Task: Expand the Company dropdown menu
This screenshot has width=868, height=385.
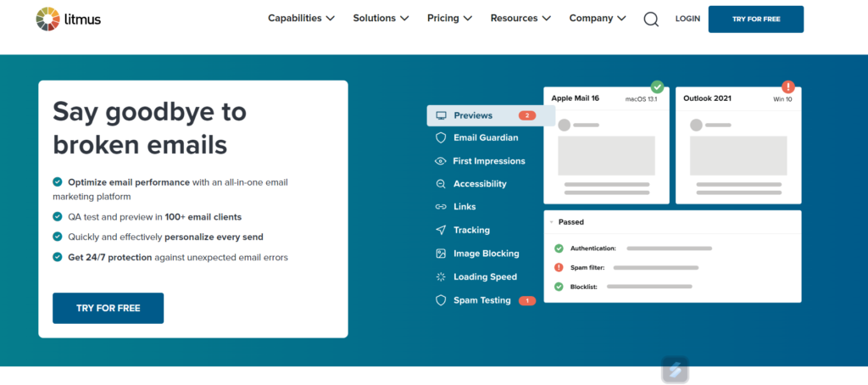Action: (598, 19)
